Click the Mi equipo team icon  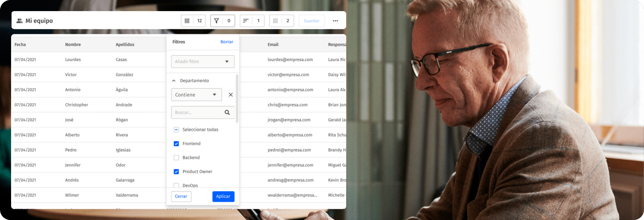[x=19, y=21]
